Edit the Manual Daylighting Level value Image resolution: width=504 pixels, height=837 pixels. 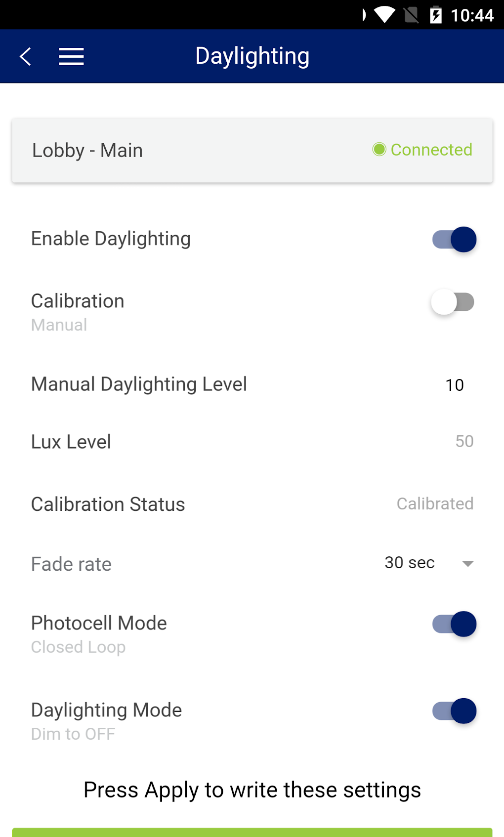click(x=455, y=385)
